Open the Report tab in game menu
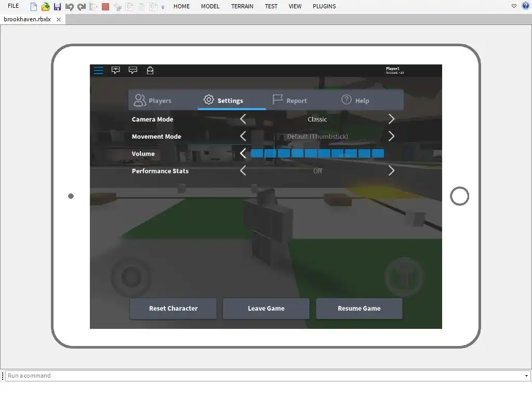532x399 pixels. click(300, 100)
